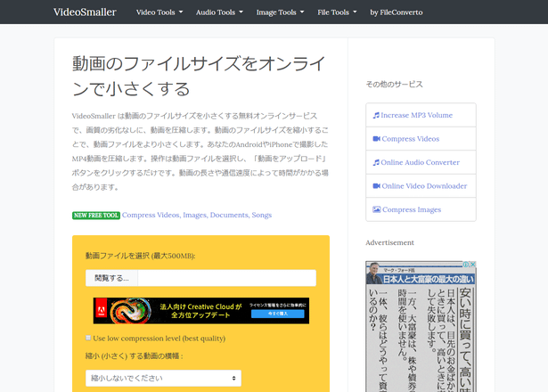Click the 動画ファイルを選択 (最大500MB) label

[x=141, y=256]
